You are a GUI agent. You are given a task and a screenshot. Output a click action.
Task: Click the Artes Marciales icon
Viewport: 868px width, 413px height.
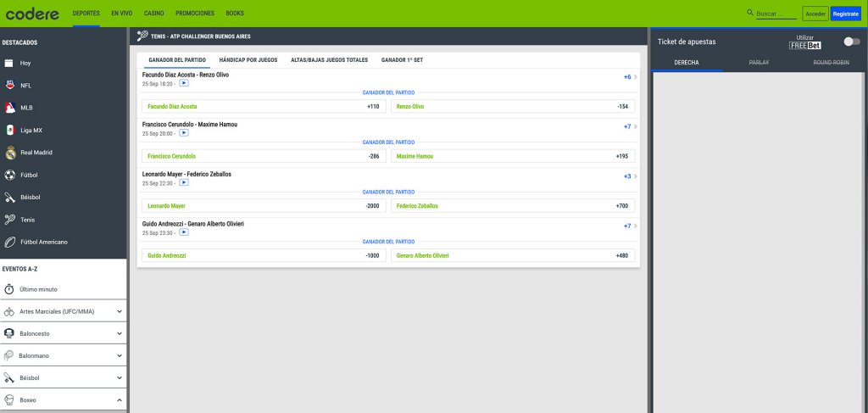[8, 312]
